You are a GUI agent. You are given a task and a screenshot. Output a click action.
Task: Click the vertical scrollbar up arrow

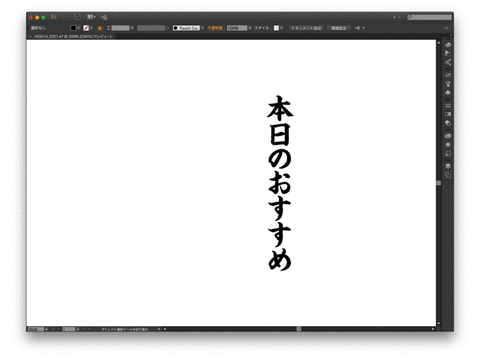(439, 43)
